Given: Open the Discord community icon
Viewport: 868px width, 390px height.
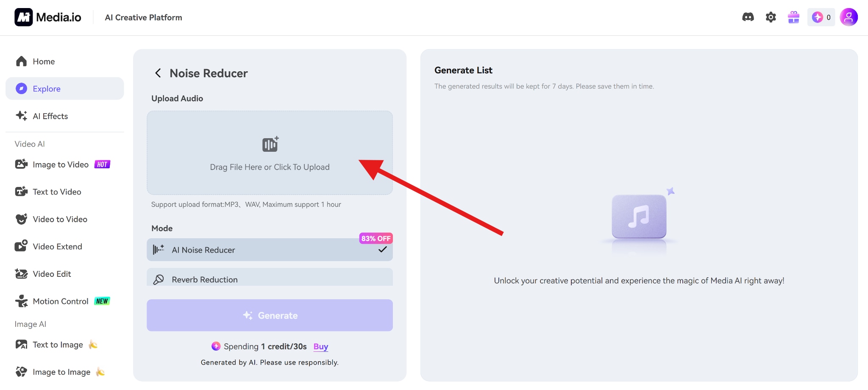Looking at the screenshot, I should [x=748, y=17].
